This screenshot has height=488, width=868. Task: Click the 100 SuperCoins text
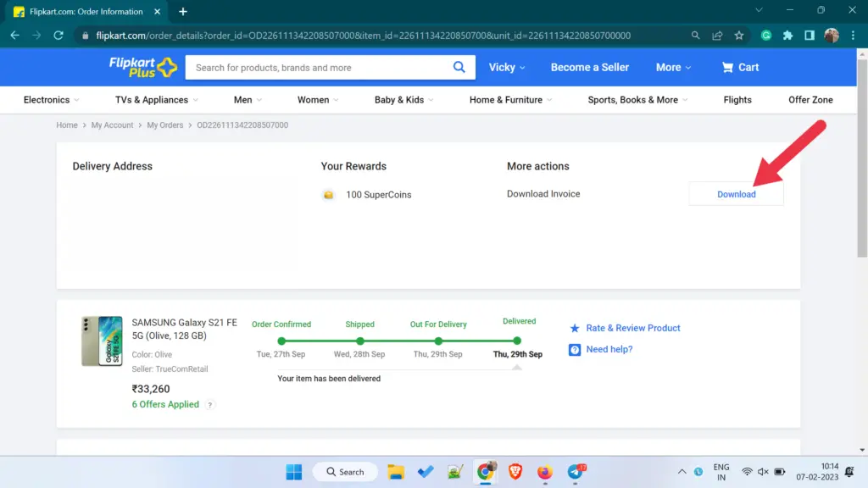click(x=379, y=195)
